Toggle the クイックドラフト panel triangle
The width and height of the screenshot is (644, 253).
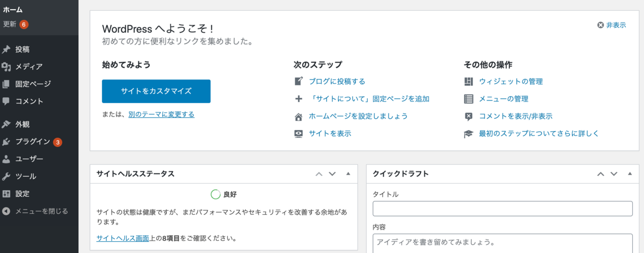coord(630,174)
